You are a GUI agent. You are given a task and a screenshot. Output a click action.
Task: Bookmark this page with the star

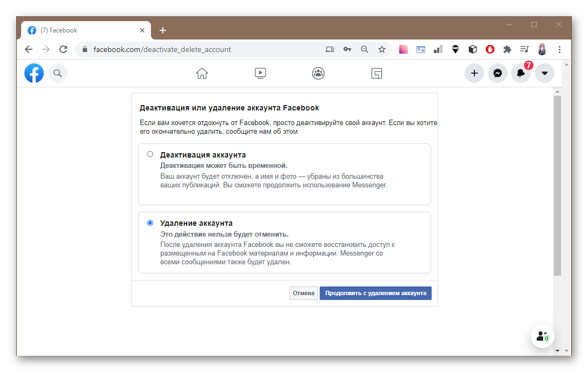pos(382,49)
